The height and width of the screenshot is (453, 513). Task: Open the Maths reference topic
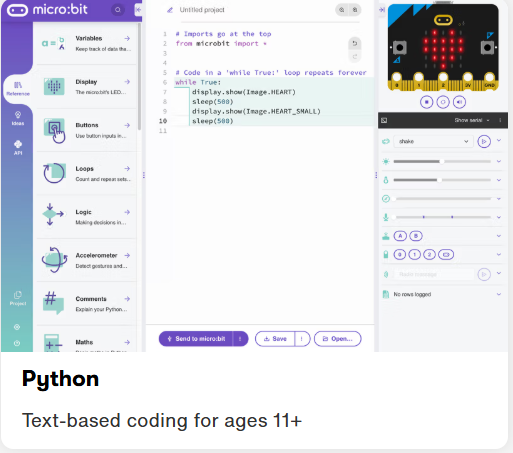click(87, 340)
